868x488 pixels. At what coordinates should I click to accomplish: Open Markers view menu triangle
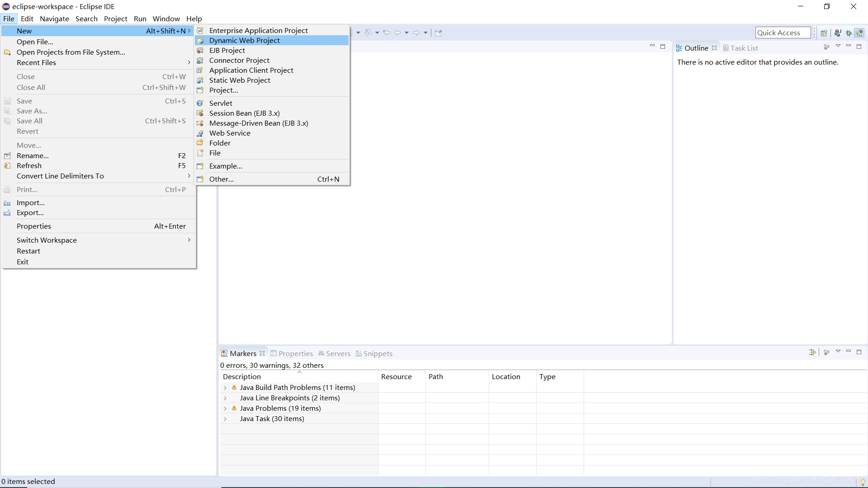coord(838,352)
